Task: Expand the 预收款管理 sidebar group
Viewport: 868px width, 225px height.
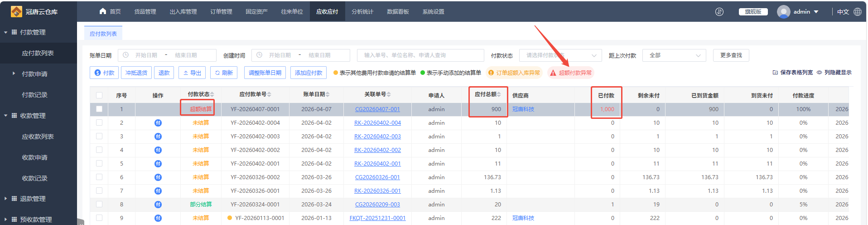Action: click(x=39, y=220)
